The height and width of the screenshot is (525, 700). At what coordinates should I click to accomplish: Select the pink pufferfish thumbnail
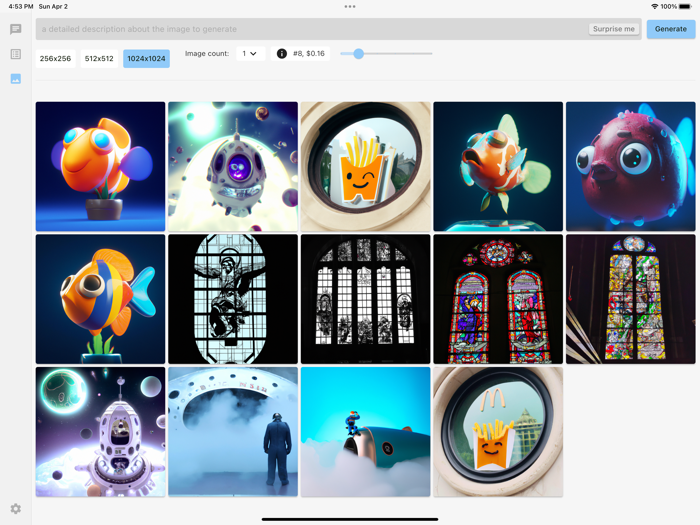[630, 166]
